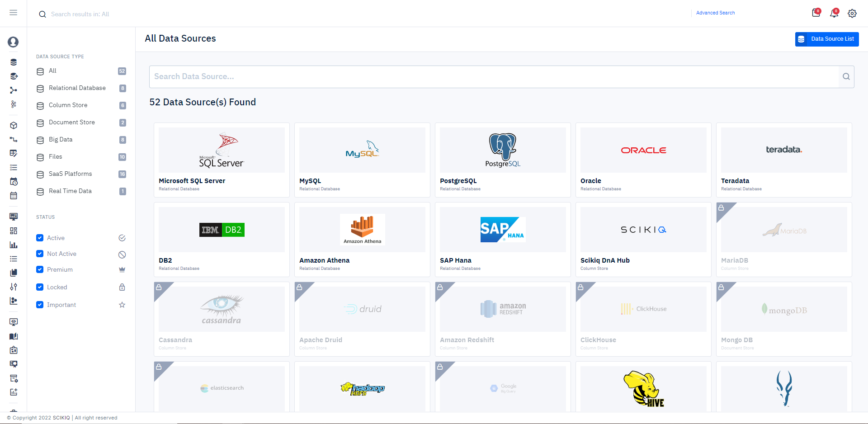
Task: Open the molecule cluster icon in sidebar
Action: tap(14, 104)
